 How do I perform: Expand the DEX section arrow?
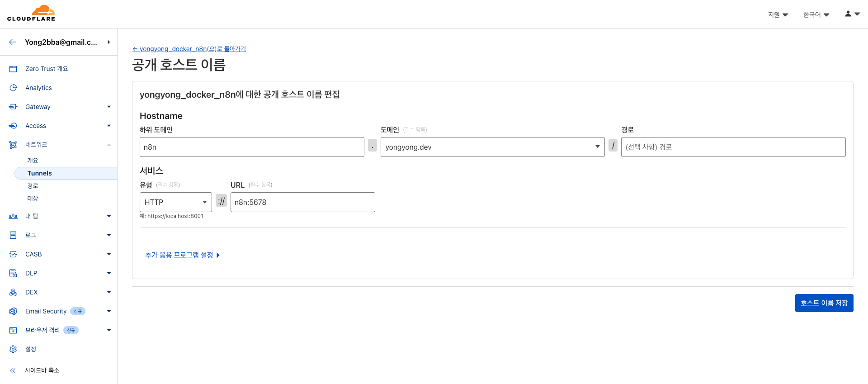click(x=109, y=292)
